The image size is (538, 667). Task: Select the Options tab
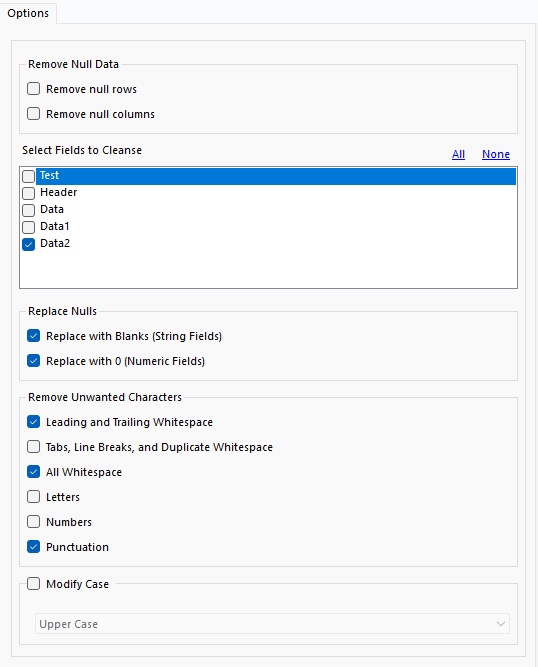click(28, 13)
